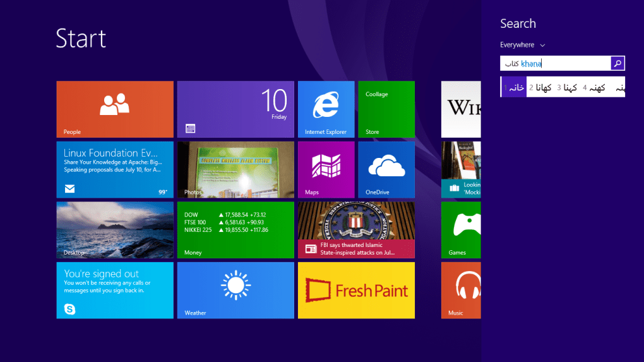The image size is (644, 362).
Task: Expand the Everywhere search scope dropdown
Action: (x=522, y=45)
